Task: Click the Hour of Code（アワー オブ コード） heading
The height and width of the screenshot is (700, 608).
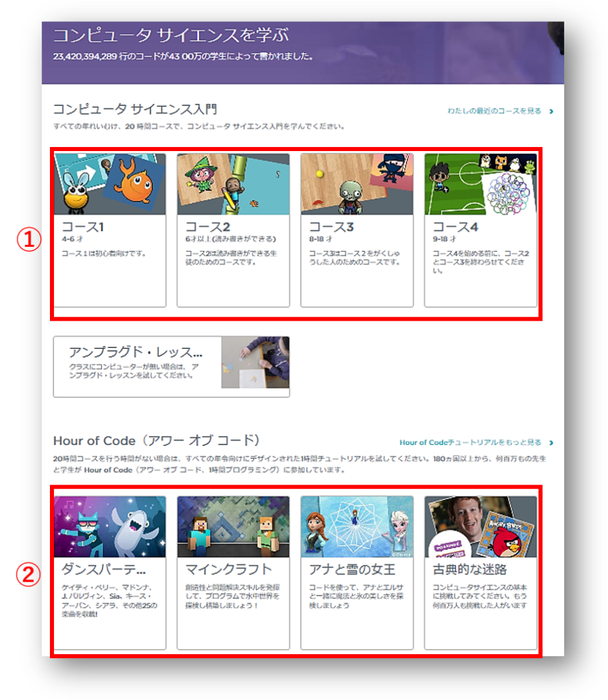Action: pyautogui.click(x=157, y=441)
